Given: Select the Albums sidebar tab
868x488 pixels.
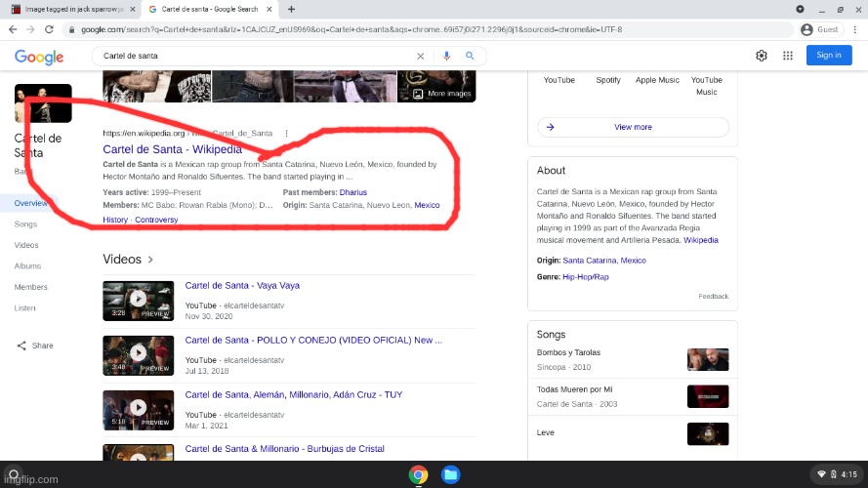Looking at the screenshot, I should 27,266.
